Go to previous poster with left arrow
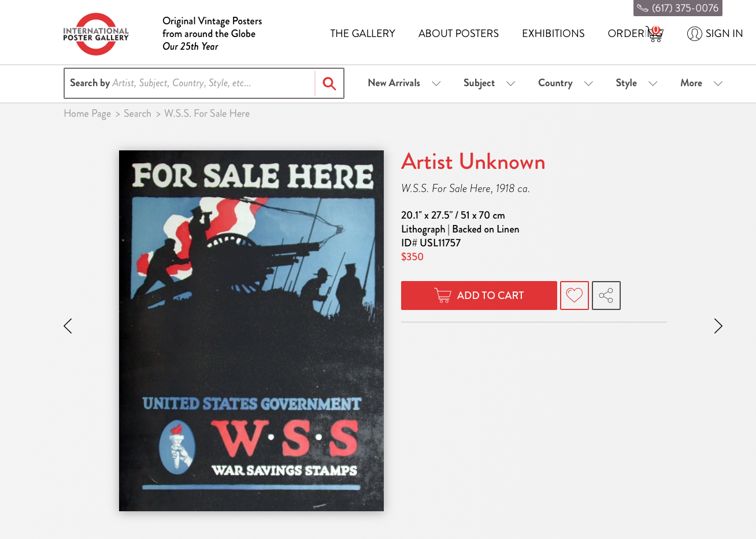The height and width of the screenshot is (539, 756). pos(68,326)
